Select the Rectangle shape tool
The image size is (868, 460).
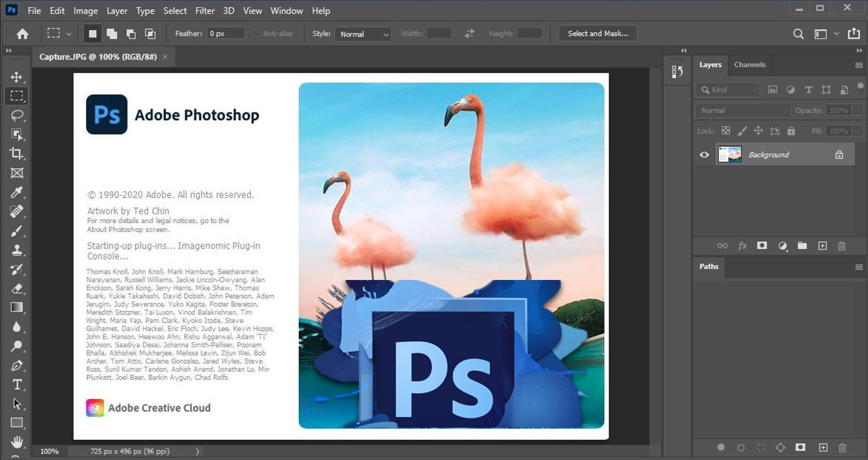(17, 423)
